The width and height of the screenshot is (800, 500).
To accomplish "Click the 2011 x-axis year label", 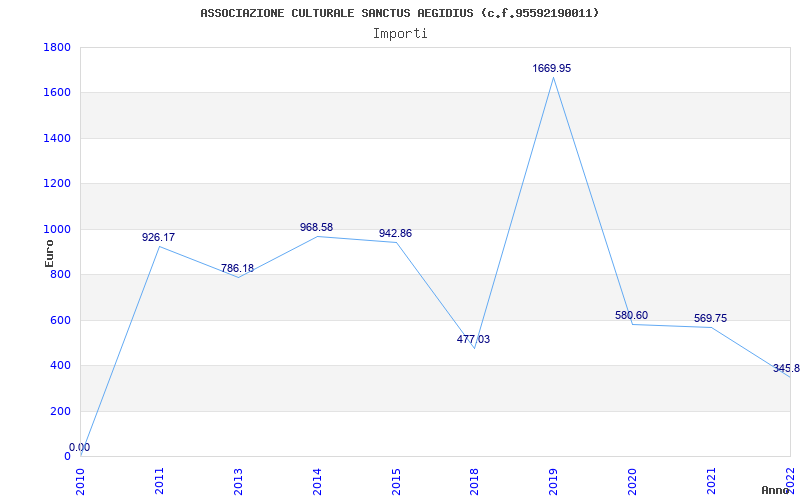I will [159, 481].
